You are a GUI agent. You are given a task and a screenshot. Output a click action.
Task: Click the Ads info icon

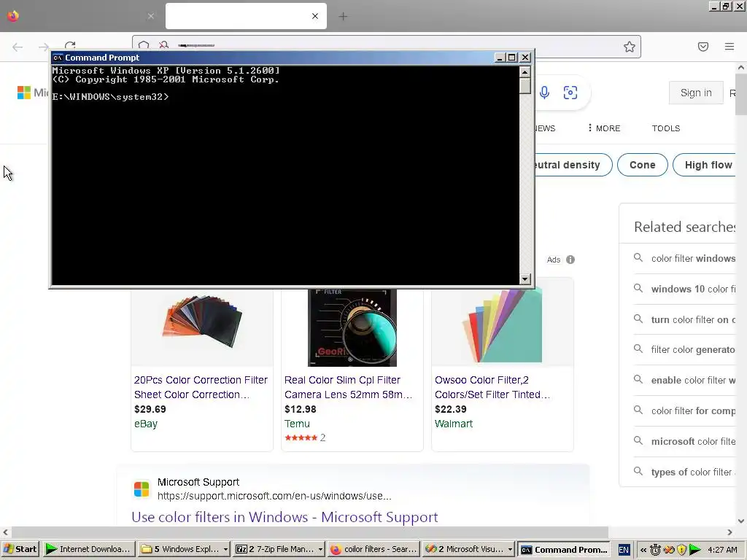570,260
